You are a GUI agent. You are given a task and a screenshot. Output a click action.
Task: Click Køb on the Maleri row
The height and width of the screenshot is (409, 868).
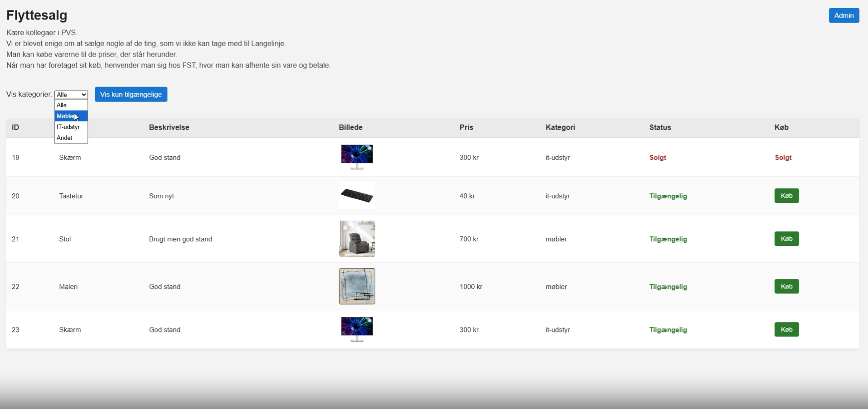(x=786, y=287)
